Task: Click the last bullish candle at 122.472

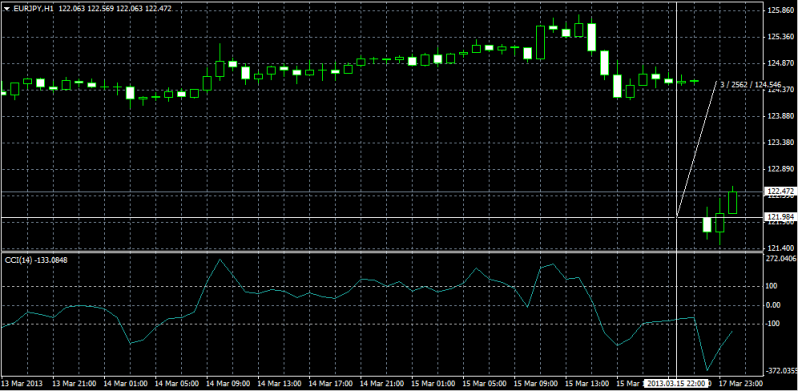Action: pos(732,202)
